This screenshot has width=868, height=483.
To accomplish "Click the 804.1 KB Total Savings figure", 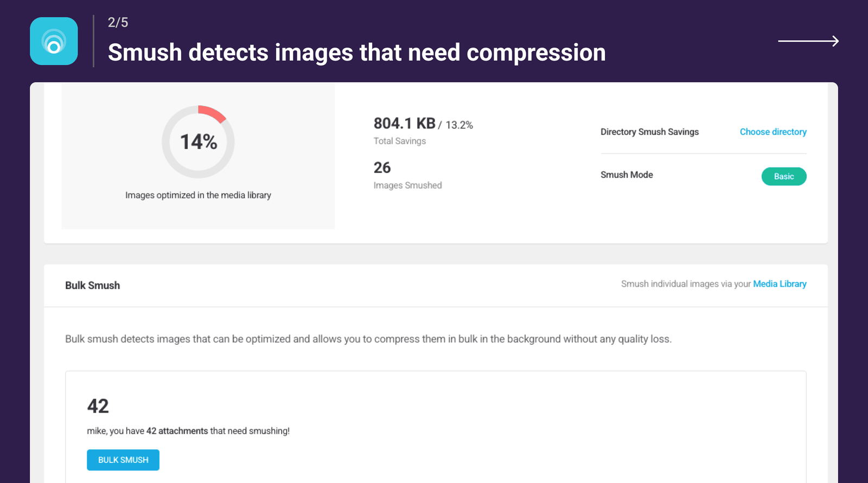I will (405, 124).
